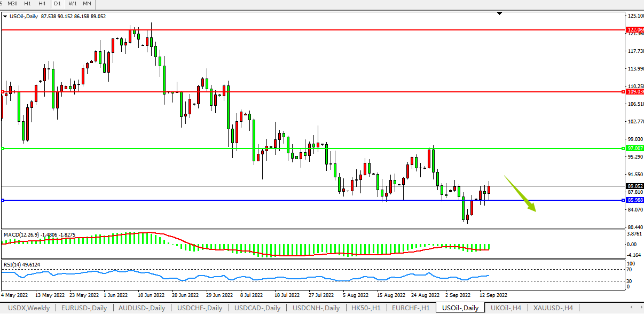Viewport: 644px width, 314px height.
Task: Click the chart shift triangle marker at top
Action: pos(499,13)
